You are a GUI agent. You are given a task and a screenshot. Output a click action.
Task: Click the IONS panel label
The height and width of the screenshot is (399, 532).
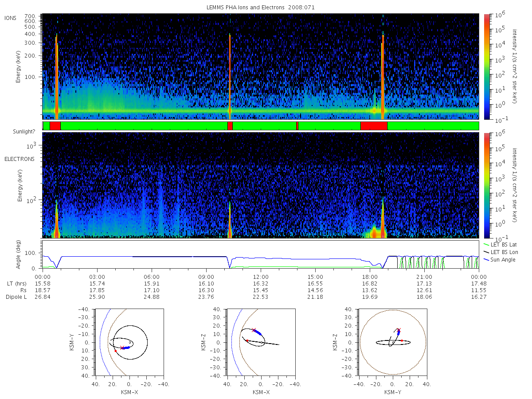(11, 18)
